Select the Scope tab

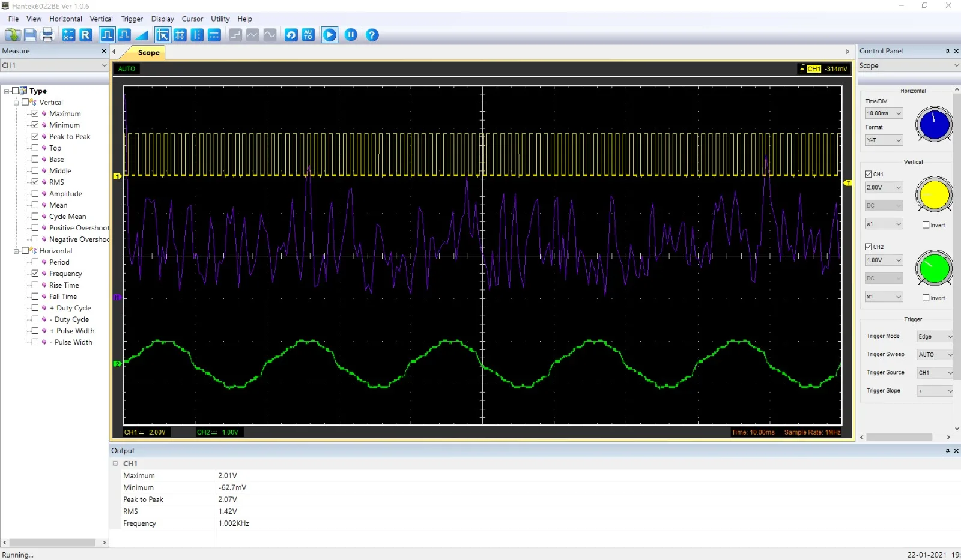click(x=148, y=53)
